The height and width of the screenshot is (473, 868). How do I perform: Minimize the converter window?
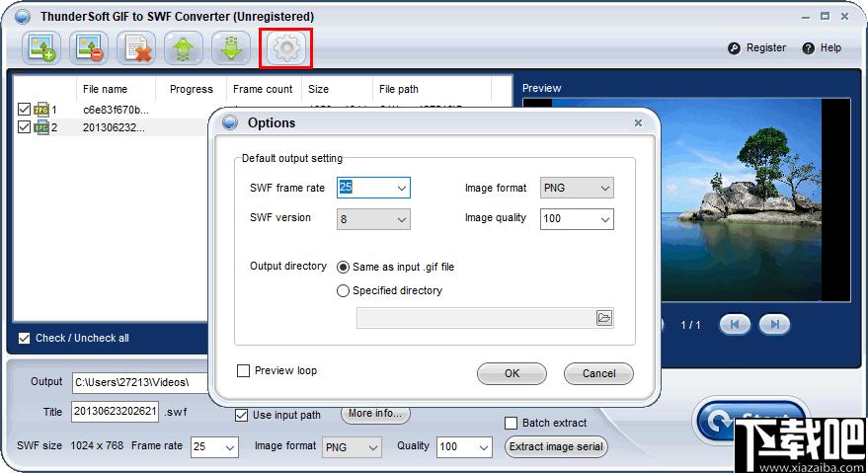pos(806,17)
